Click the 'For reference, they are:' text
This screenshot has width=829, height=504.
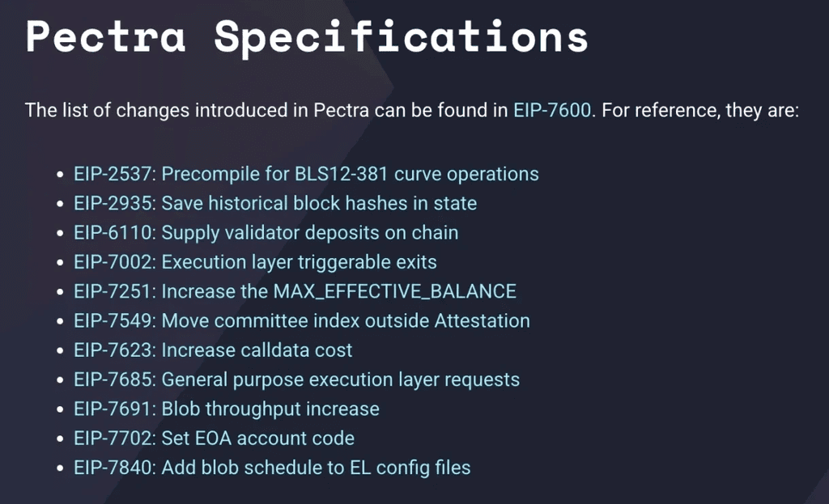click(700, 110)
